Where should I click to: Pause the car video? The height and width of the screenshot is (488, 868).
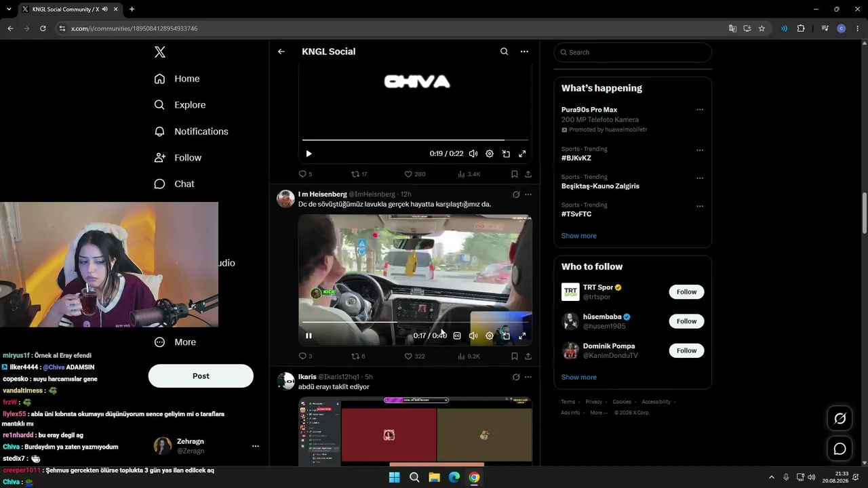309,335
